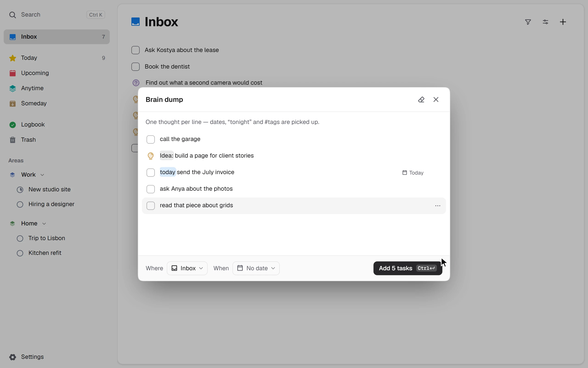Click 'Find out what a second camera would cost'

click(x=204, y=83)
